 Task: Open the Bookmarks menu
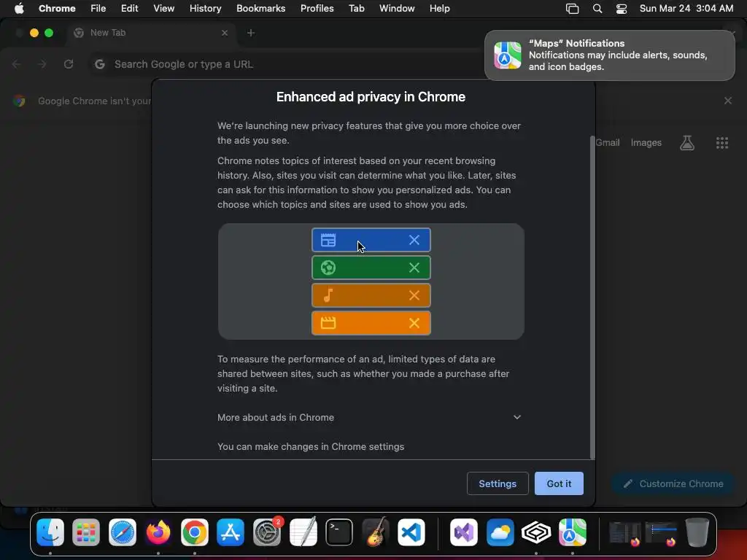click(x=260, y=8)
